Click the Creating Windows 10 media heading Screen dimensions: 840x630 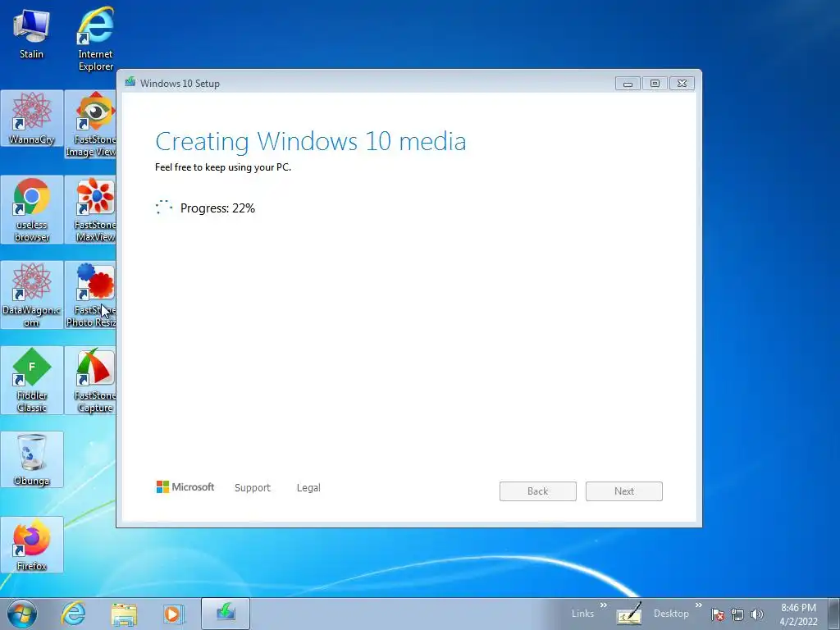pyautogui.click(x=311, y=142)
